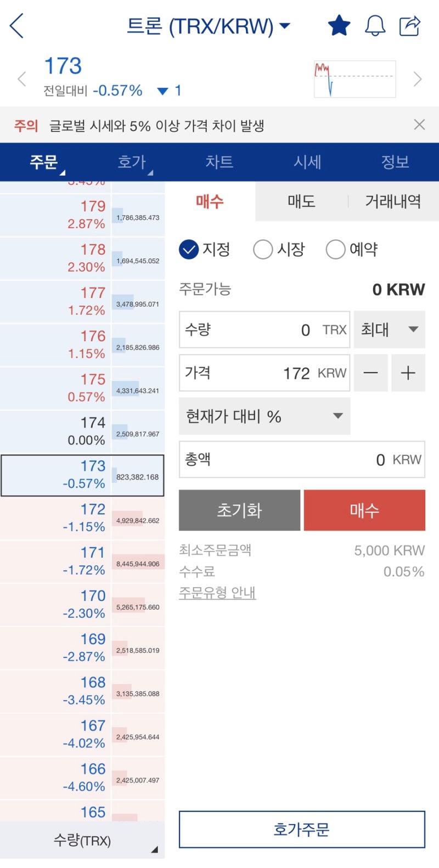Expand the 최대 quantity dropdown
Viewport: 439px width, 868px height.
389,329
